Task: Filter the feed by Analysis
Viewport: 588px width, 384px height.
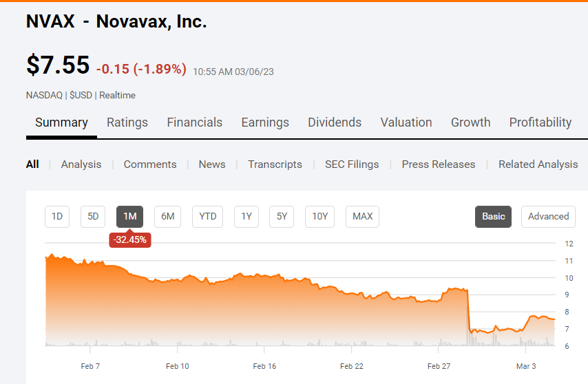Action: pos(81,164)
